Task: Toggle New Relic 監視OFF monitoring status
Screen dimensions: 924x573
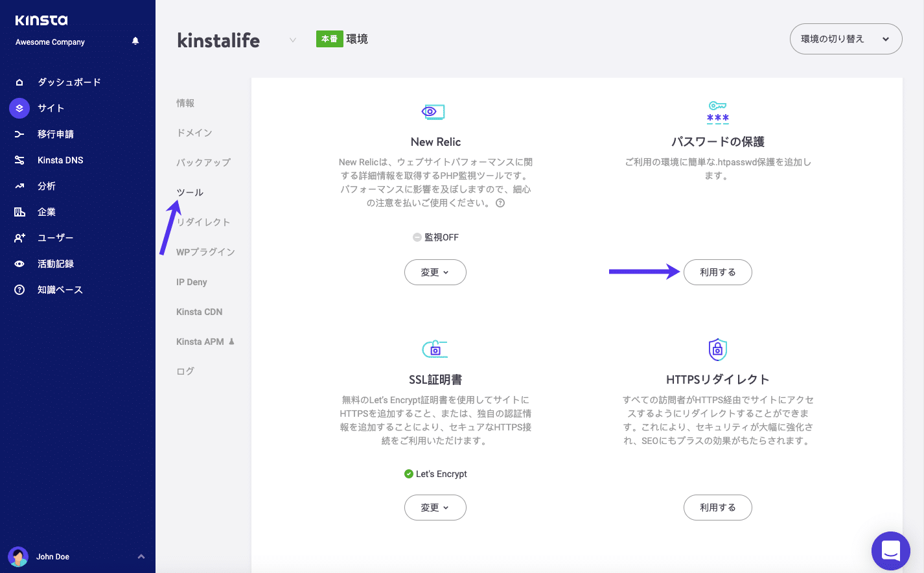Action: click(435, 237)
